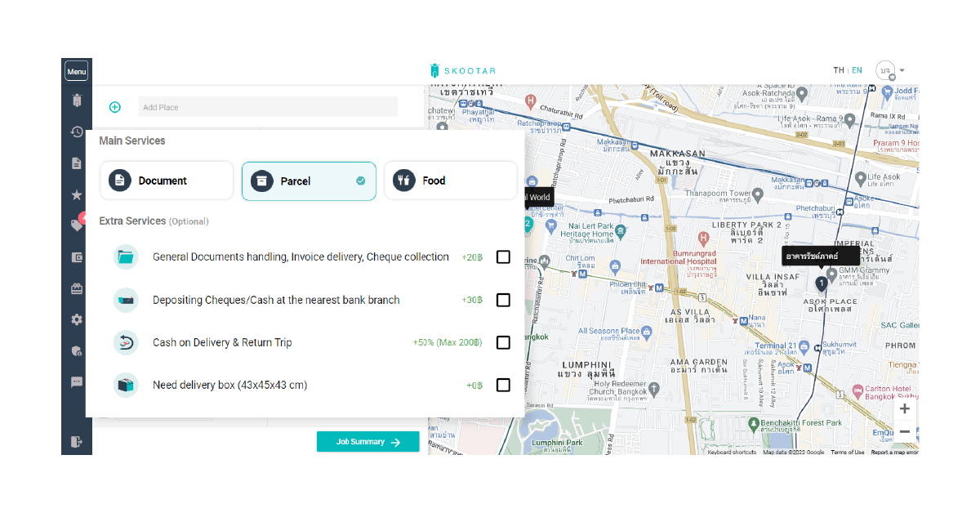The height and width of the screenshot is (513, 980).
Task: Open the map Terms of Use link
Action: [x=848, y=452]
